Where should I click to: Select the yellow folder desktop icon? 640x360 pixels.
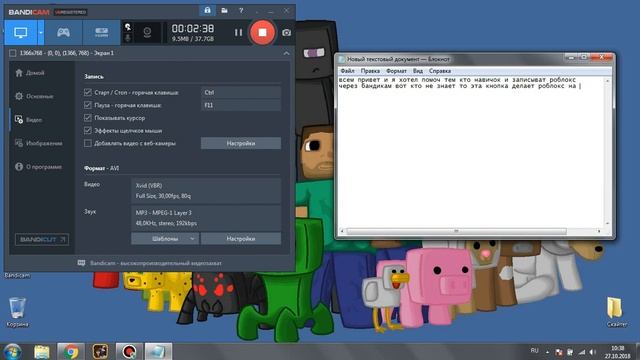[615, 312]
